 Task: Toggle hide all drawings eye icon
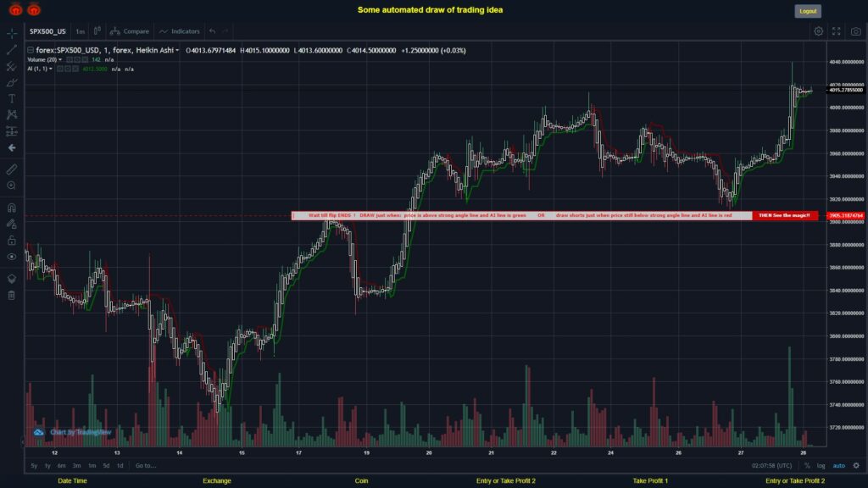point(12,257)
